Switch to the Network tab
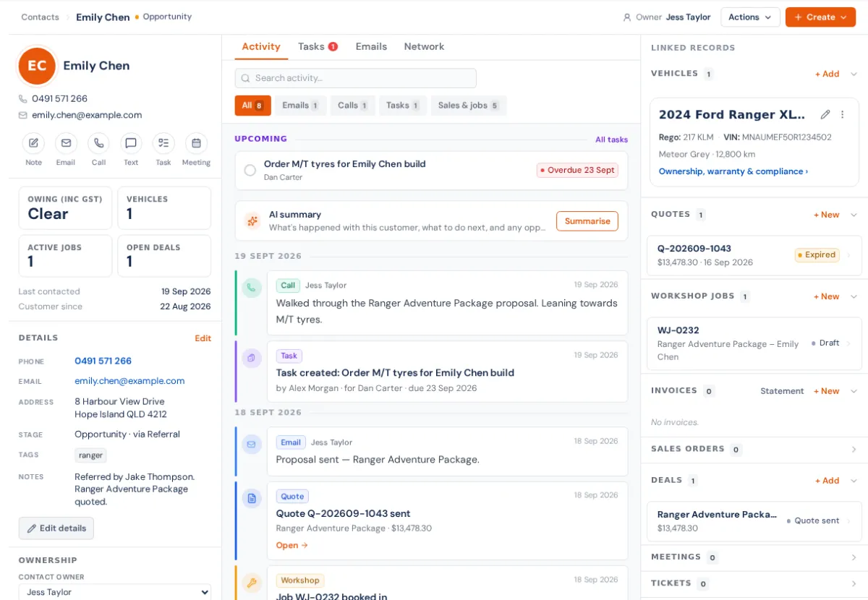Image resolution: width=868 pixels, height=600 pixels. coord(424,46)
